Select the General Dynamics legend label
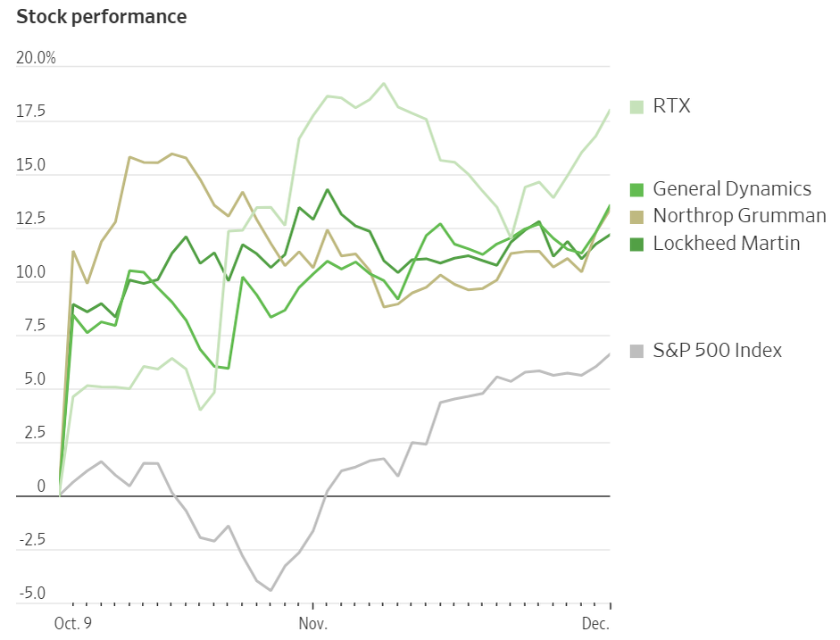 [x=732, y=189]
